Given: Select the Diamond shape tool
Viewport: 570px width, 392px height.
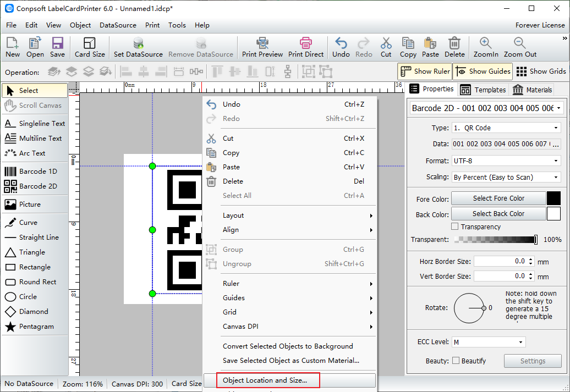Looking at the screenshot, I should [x=35, y=312].
